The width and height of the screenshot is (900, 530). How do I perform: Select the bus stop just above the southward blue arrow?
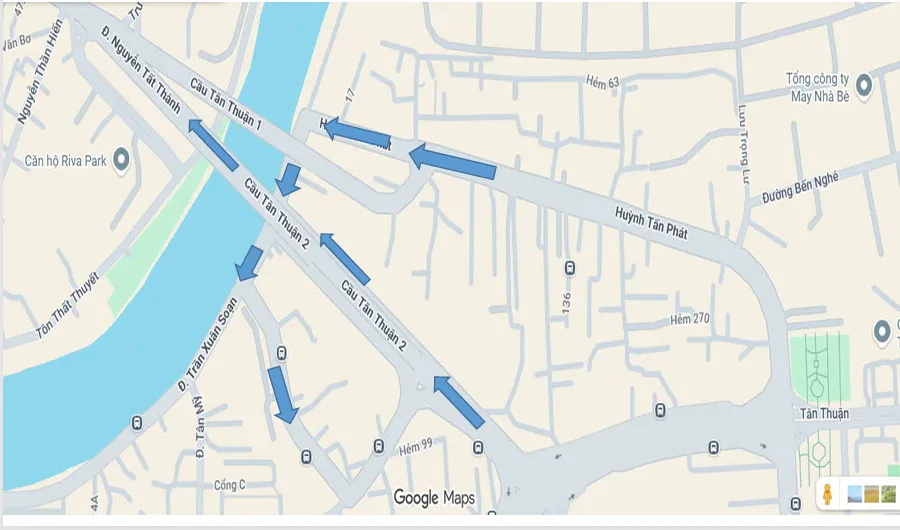click(281, 353)
